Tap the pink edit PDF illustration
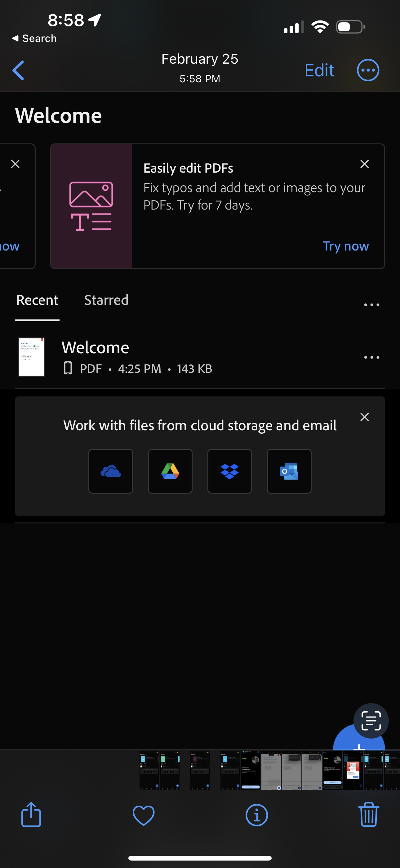The width and height of the screenshot is (400, 868). pyautogui.click(x=91, y=206)
